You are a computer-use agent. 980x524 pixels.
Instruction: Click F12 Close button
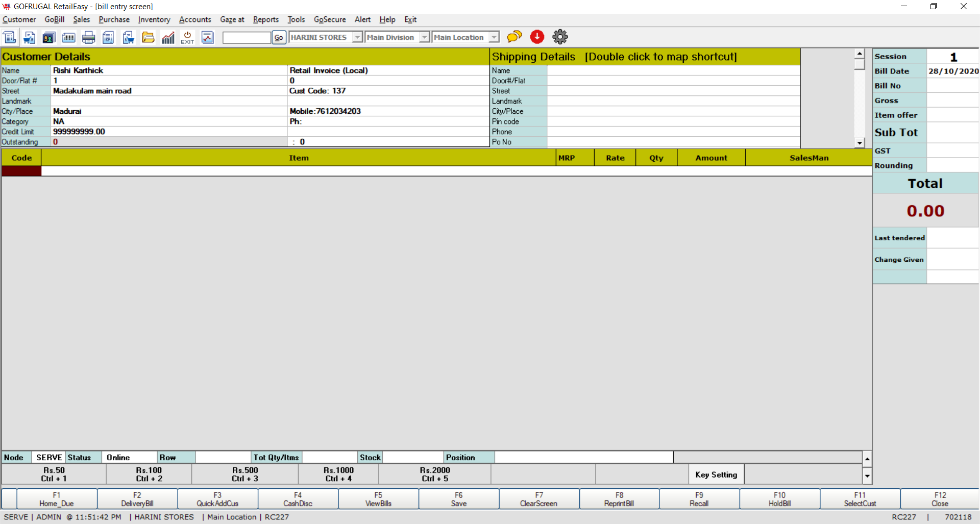940,499
